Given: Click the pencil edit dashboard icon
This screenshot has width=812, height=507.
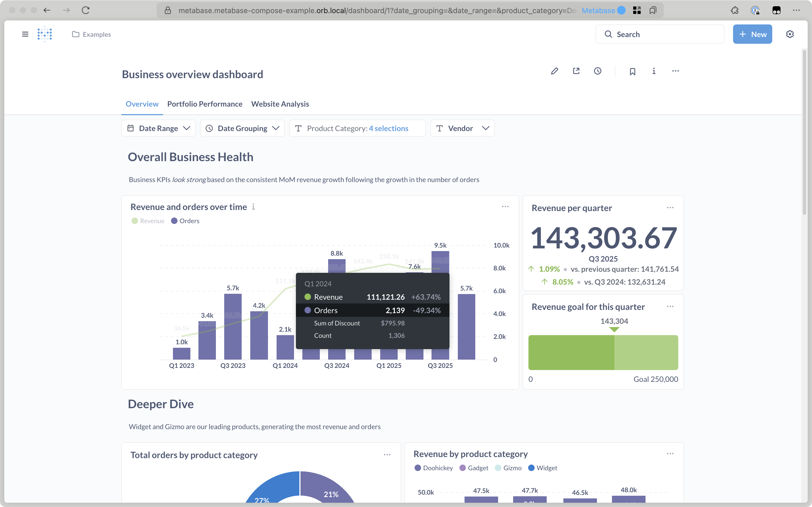Looking at the screenshot, I should coord(554,71).
